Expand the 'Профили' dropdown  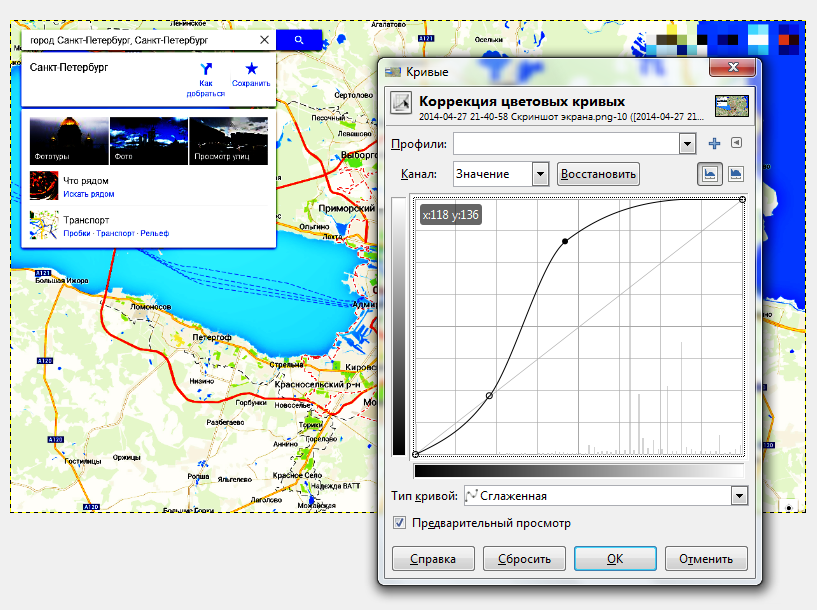coord(687,144)
